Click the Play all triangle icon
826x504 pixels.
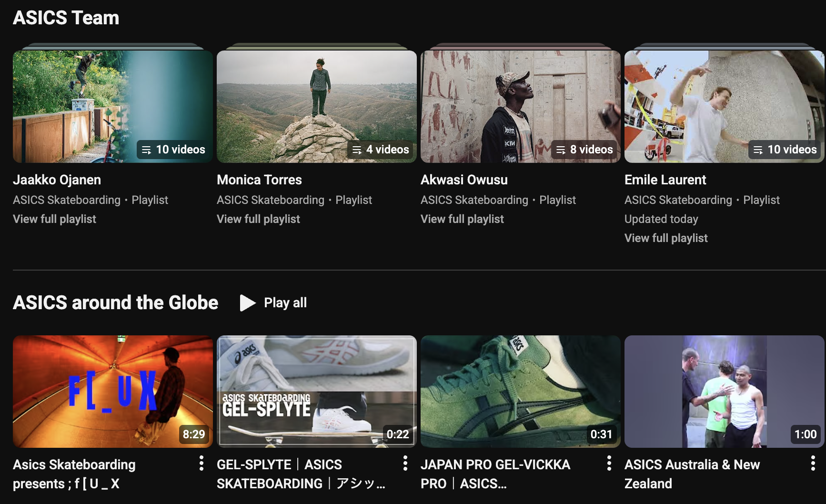click(248, 302)
